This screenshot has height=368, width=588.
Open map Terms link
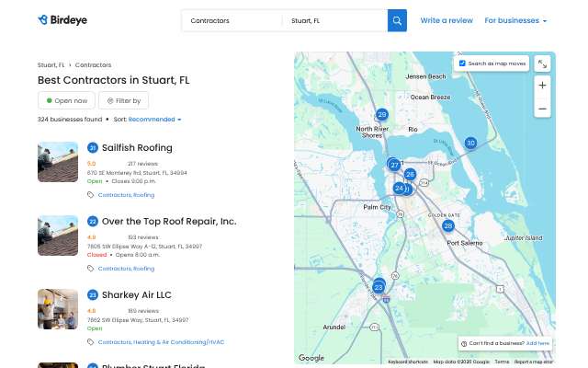tap(502, 362)
